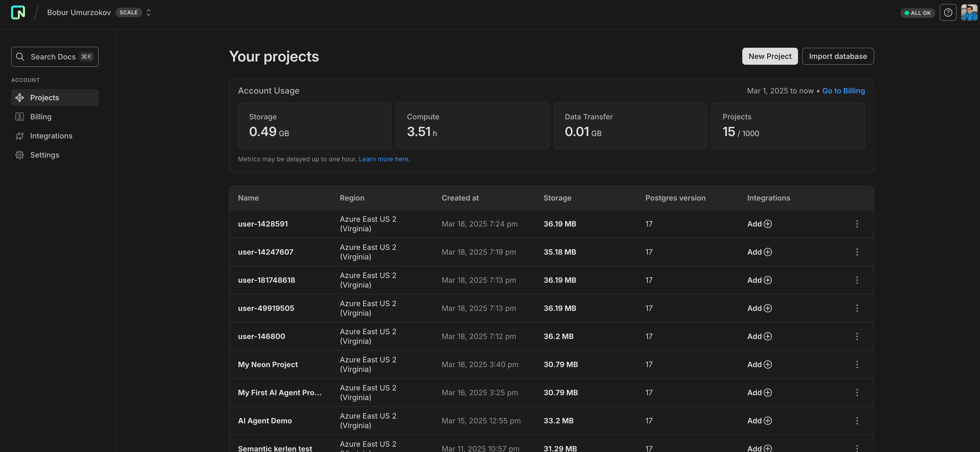
Task: Click the 36.2 MB storage value
Action: pyautogui.click(x=558, y=337)
